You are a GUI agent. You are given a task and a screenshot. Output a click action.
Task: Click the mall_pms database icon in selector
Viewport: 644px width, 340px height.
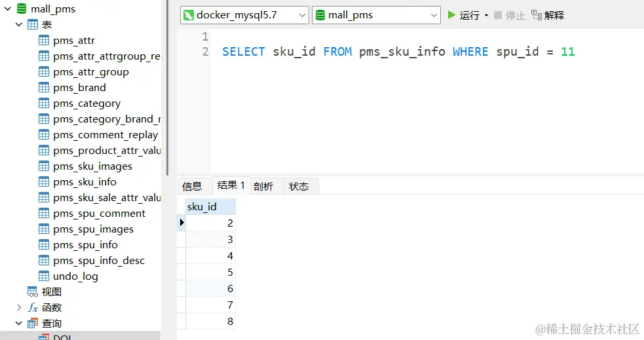(x=320, y=15)
